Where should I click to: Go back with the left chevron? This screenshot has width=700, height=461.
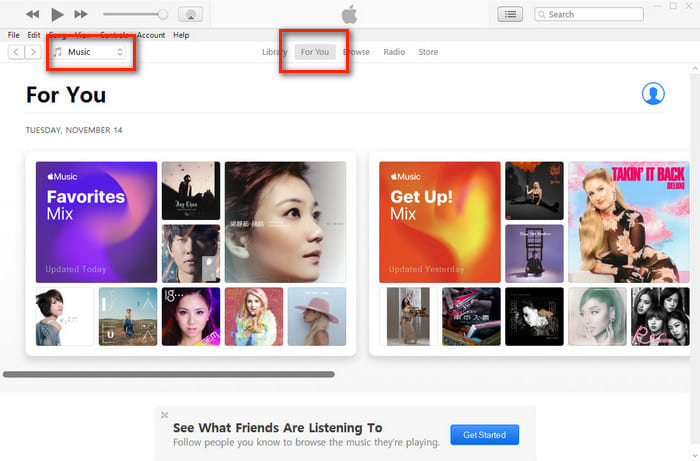tap(16, 52)
